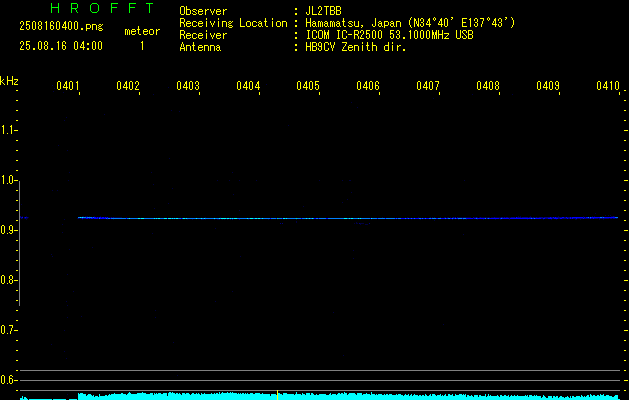Image resolution: width=629 pixels, height=400 pixels.
Task: Click the 0408 time axis label
Action: click(x=488, y=86)
